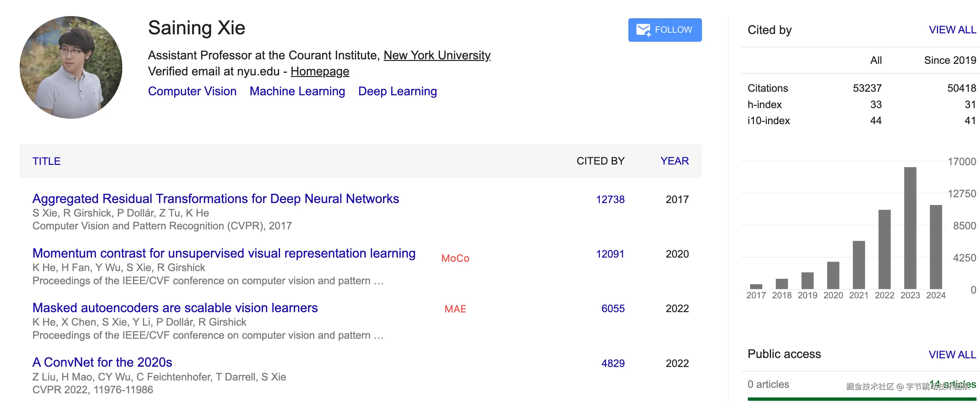Open Masked autoencoders paper link
The height and width of the screenshot is (401, 980).
[175, 308]
